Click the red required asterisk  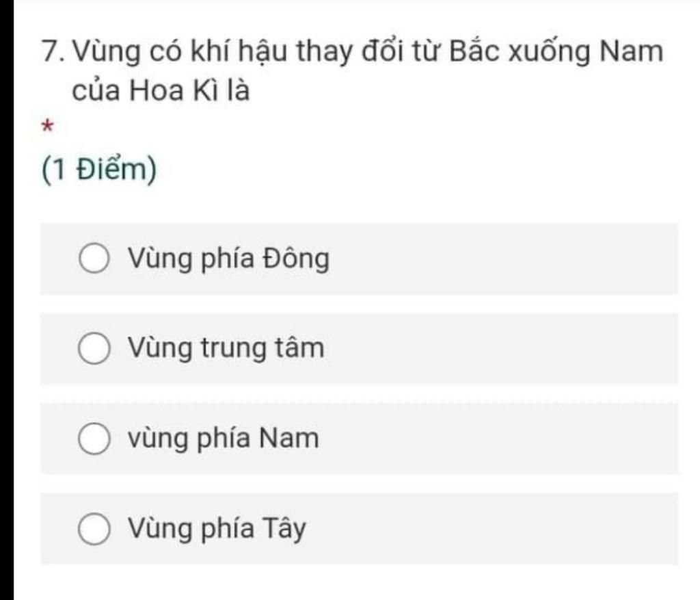[x=48, y=127]
